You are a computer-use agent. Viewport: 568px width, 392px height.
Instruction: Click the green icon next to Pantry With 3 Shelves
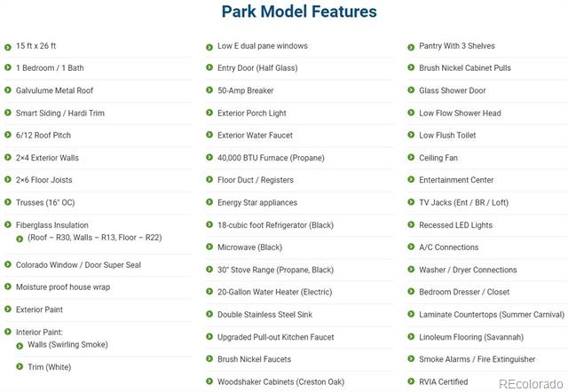pos(411,47)
